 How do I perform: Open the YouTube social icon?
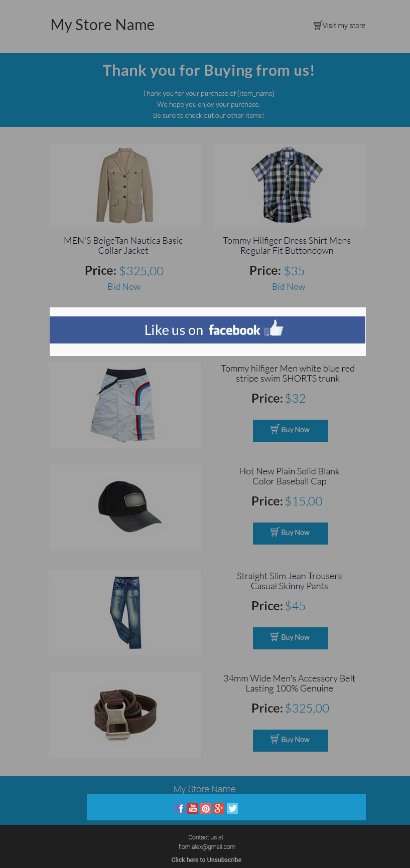[193, 808]
